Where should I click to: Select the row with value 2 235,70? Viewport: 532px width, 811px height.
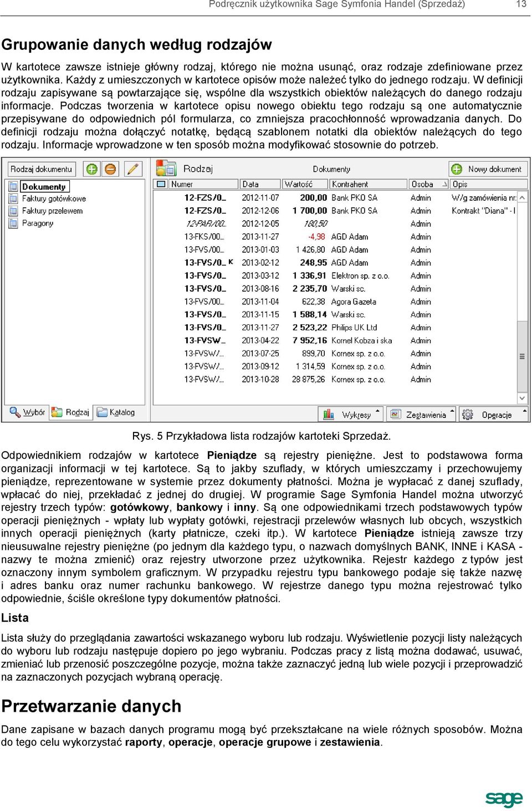(336, 289)
